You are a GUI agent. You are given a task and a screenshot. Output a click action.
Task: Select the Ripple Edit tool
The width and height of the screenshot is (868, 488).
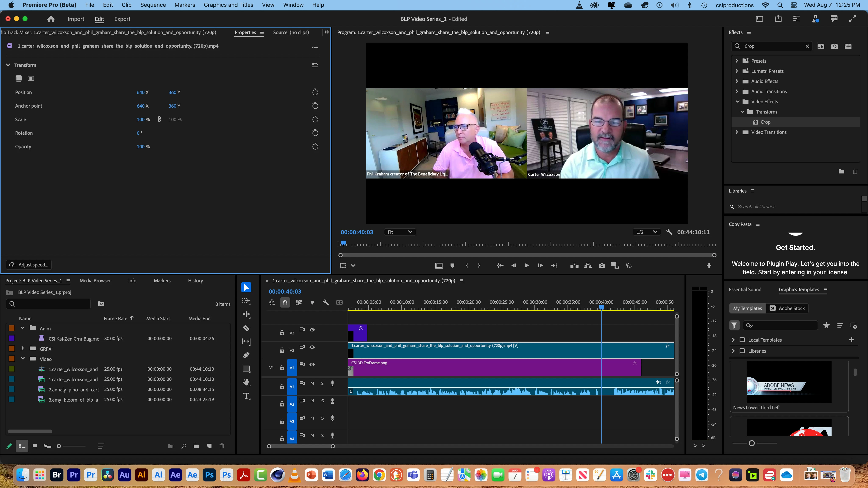(246, 315)
